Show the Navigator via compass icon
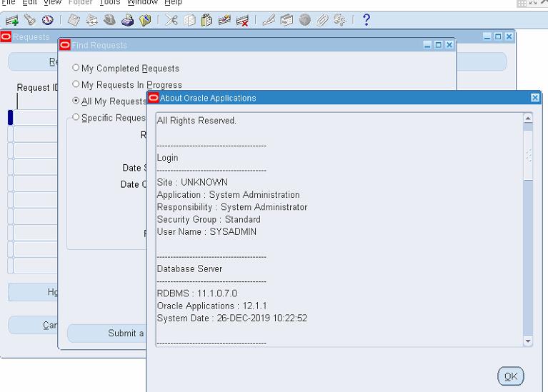The image size is (548, 392). point(48,20)
